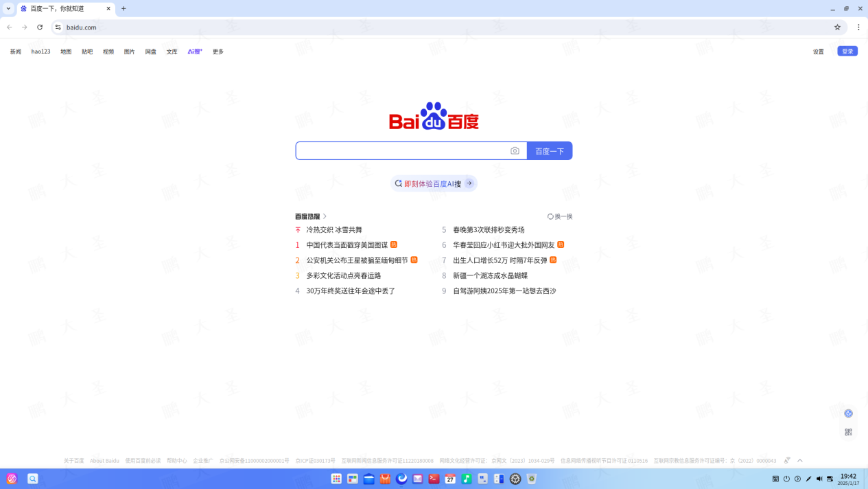Open the trash bin in taskbar
Image resolution: width=868 pixels, height=489 pixels.
click(x=532, y=479)
